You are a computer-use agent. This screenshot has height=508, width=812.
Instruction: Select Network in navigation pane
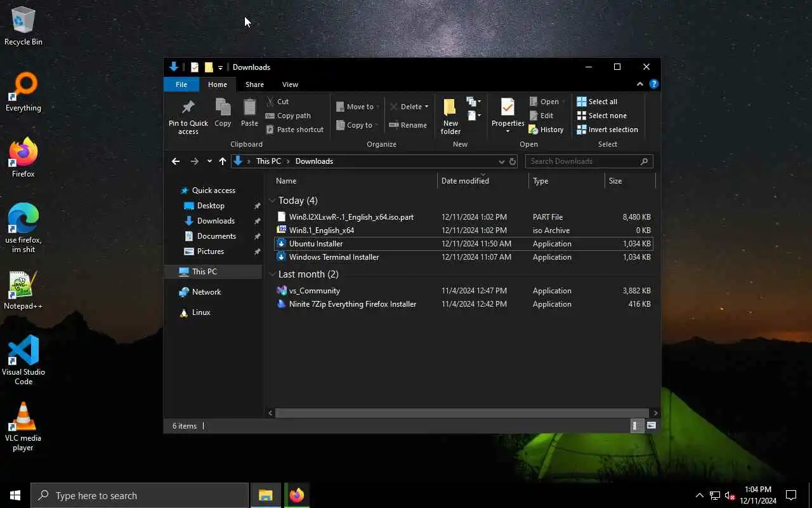tap(206, 292)
